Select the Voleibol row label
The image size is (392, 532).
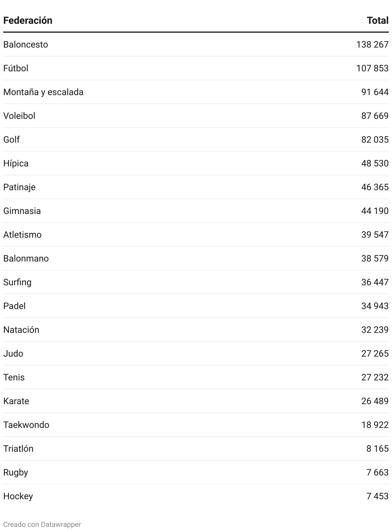pyautogui.click(x=19, y=116)
